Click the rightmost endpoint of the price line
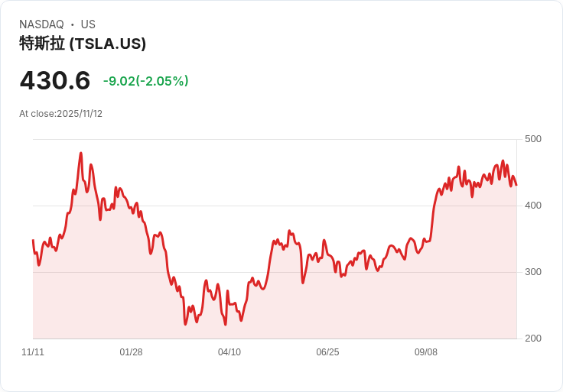 tap(516, 185)
